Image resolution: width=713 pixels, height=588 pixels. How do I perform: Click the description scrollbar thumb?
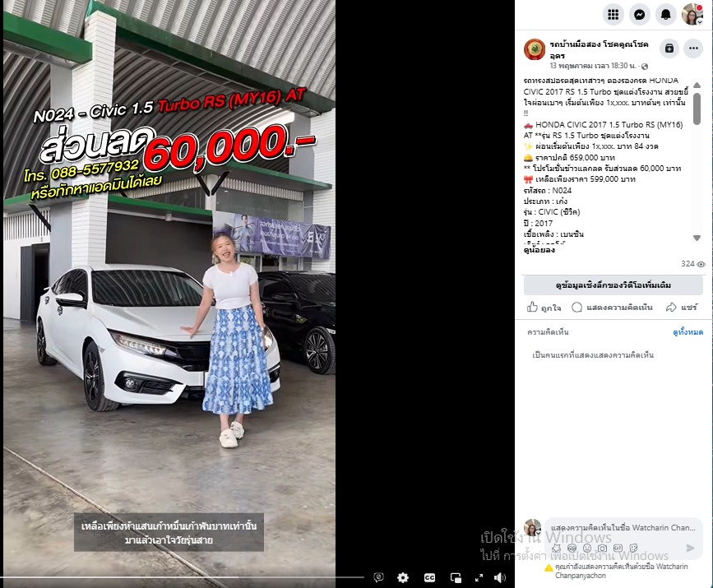[697, 109]
